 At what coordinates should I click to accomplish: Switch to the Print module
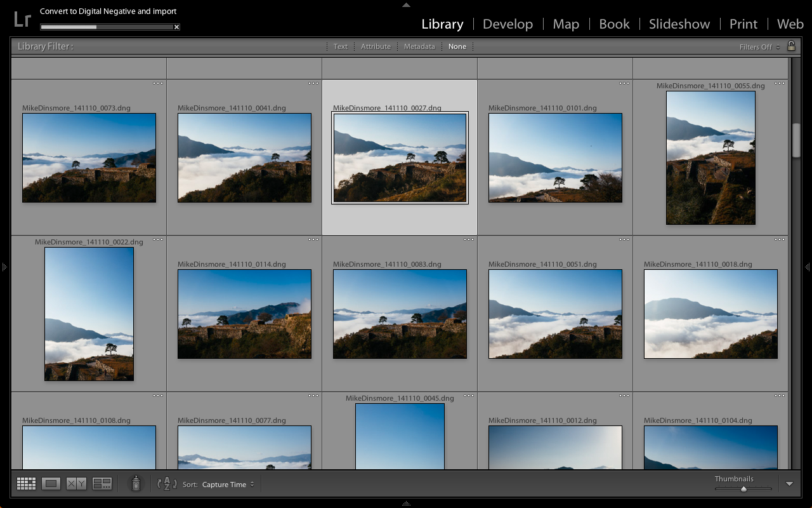click(x=743, y=24)
